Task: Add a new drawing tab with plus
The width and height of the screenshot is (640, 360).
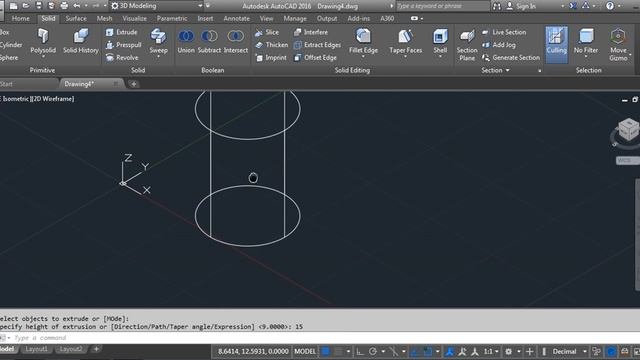Action: click(133, 84)
